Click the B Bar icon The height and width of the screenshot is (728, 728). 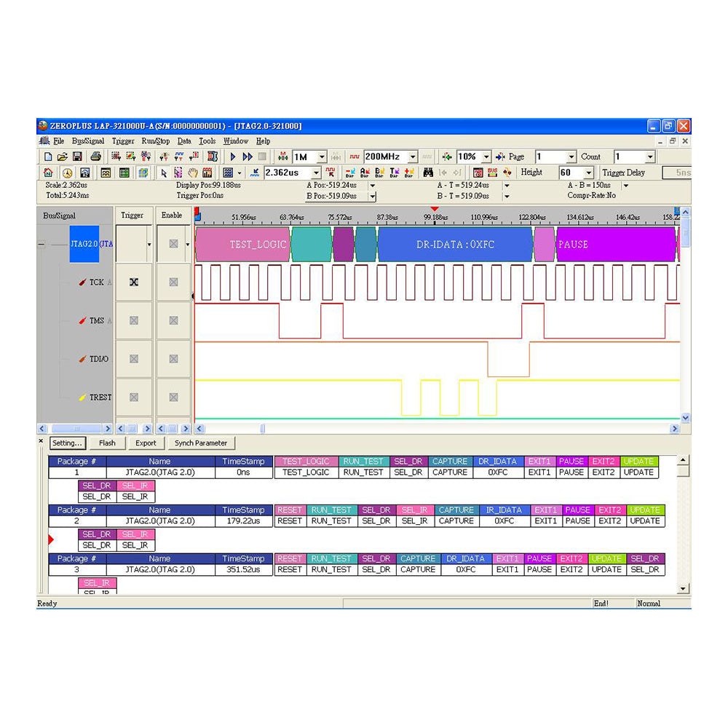[x=380, y=173]
